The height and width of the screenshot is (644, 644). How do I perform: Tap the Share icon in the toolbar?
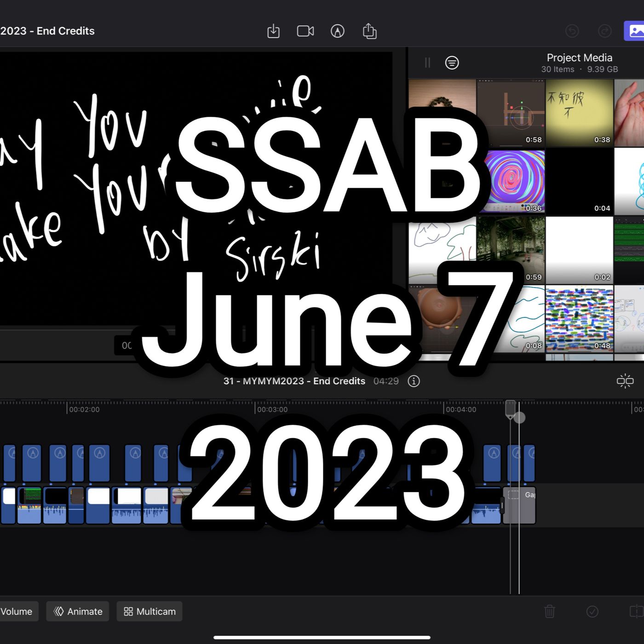[370, 31]
